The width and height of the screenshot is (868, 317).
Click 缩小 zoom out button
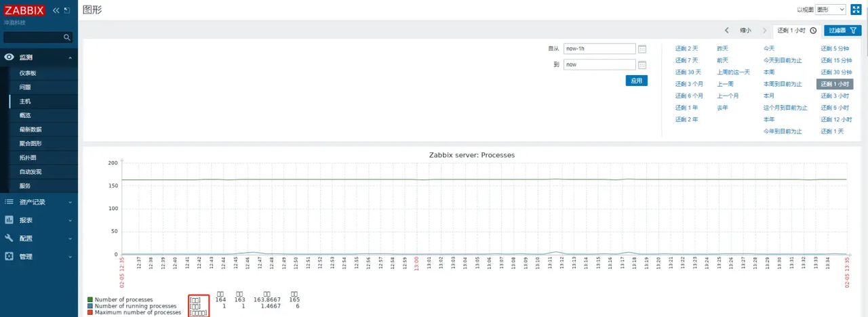pyautogui.click(x=745, y=30)
